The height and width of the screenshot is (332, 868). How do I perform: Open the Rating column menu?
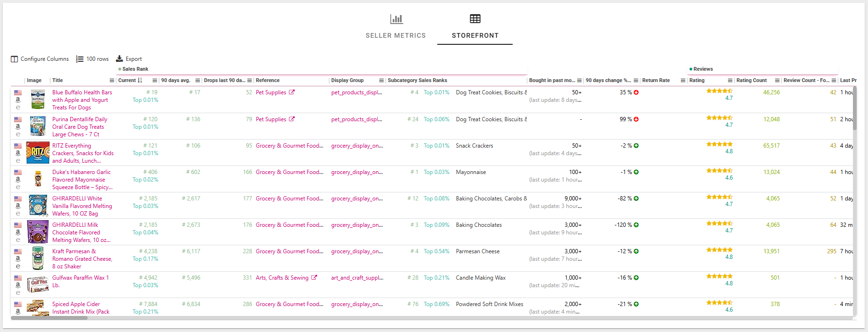730,81
